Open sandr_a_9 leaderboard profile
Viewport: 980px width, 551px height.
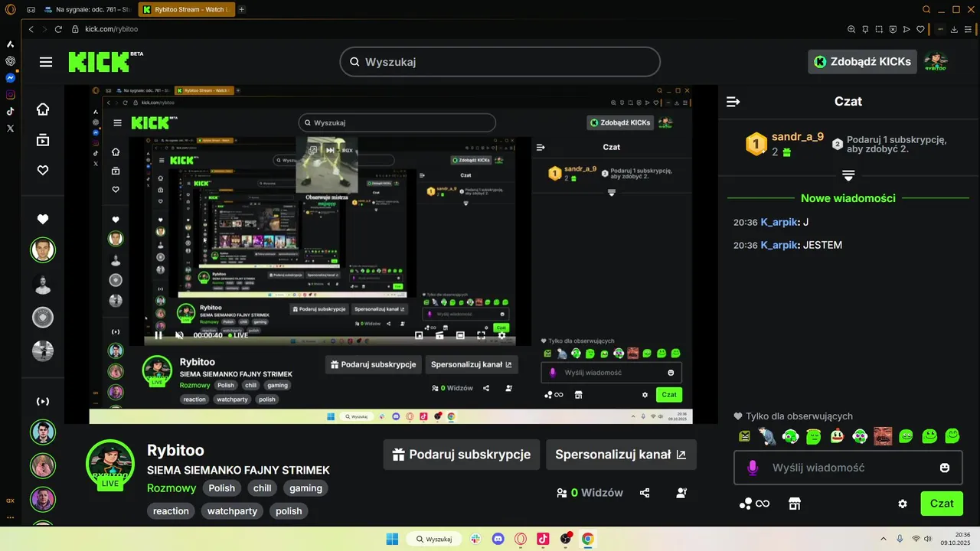click(798, 137)
